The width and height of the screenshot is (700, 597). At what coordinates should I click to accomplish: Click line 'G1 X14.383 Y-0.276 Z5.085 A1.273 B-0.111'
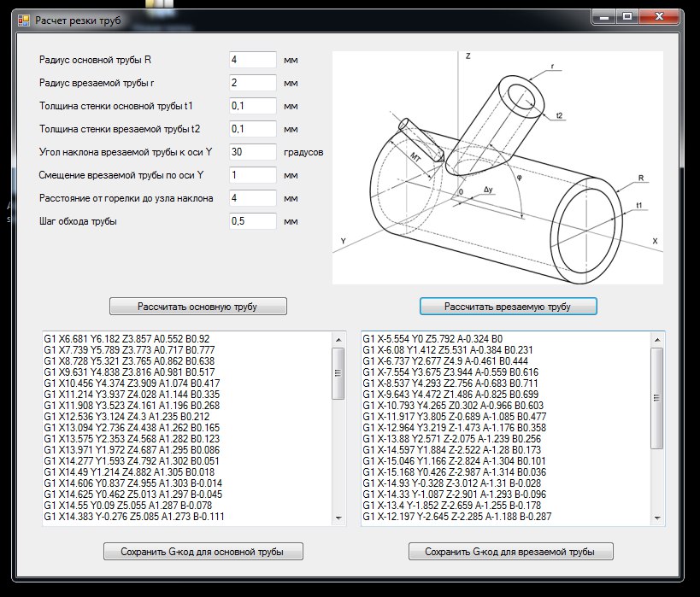(134, 516)
